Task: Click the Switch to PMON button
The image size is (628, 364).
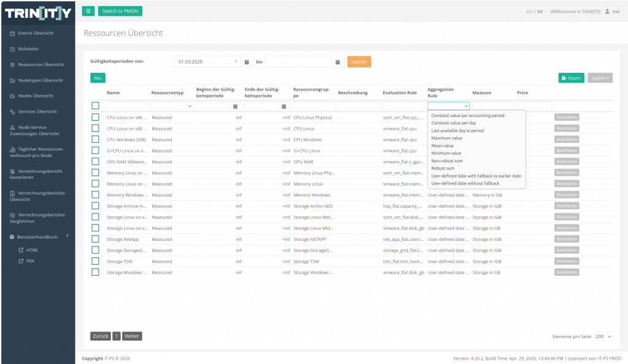Action: 120,11
